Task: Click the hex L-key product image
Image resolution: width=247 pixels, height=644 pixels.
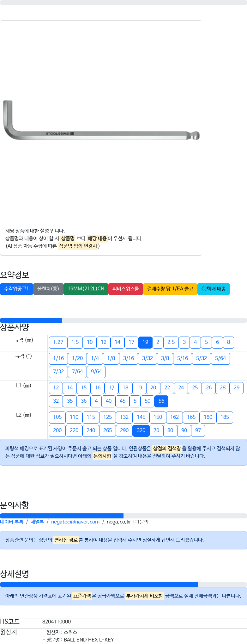Action: (x=101, y=121)
